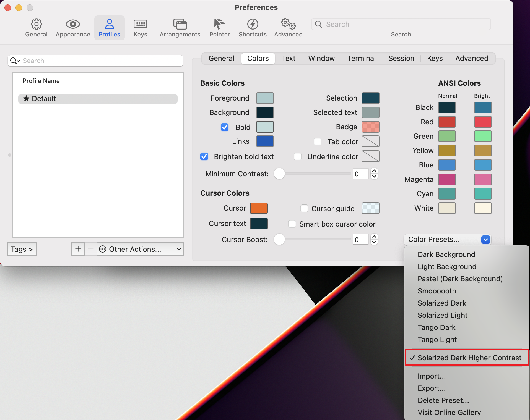This screenshot has width=530, height=420.
Task: Open the Other Actions dropdown
Action: click(140, 249)
